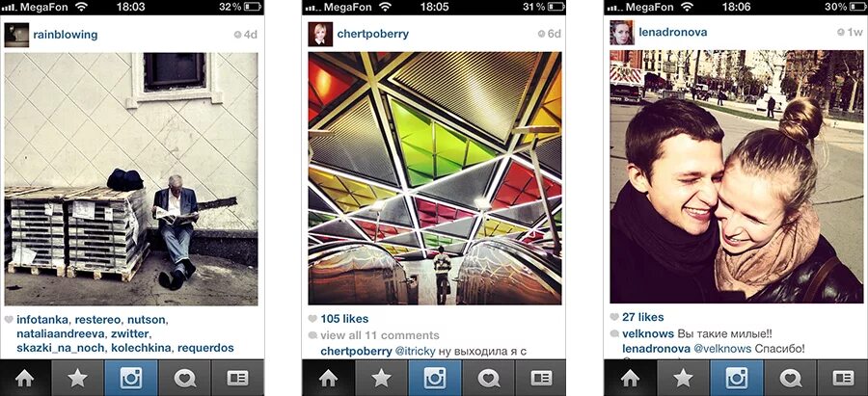
Task: Open the rainblowing username link
Action: tap(66, 35)
